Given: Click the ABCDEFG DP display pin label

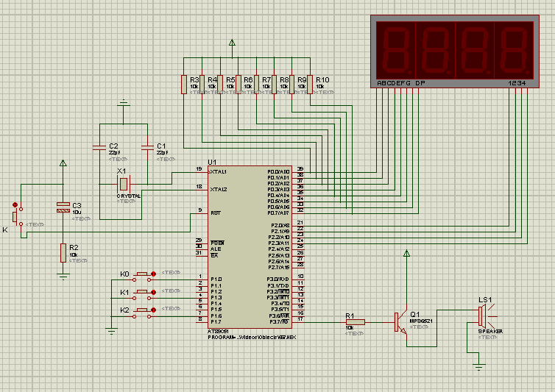Looking at the screenshot, I should (400, 83).
